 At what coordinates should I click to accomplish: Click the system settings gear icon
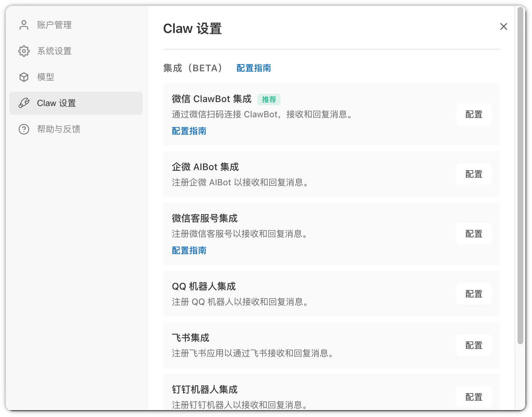point(24,51)
